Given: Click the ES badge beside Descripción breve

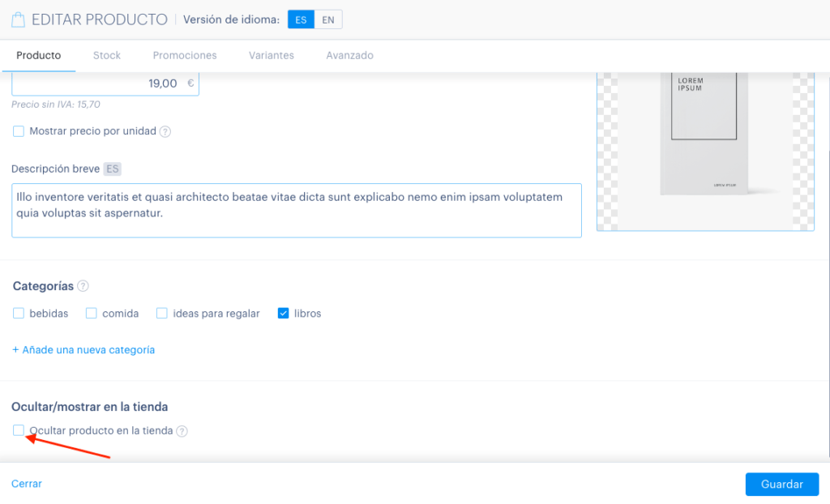Looking at the screenshot, I should pyautogui.click(x=112, y=169).
